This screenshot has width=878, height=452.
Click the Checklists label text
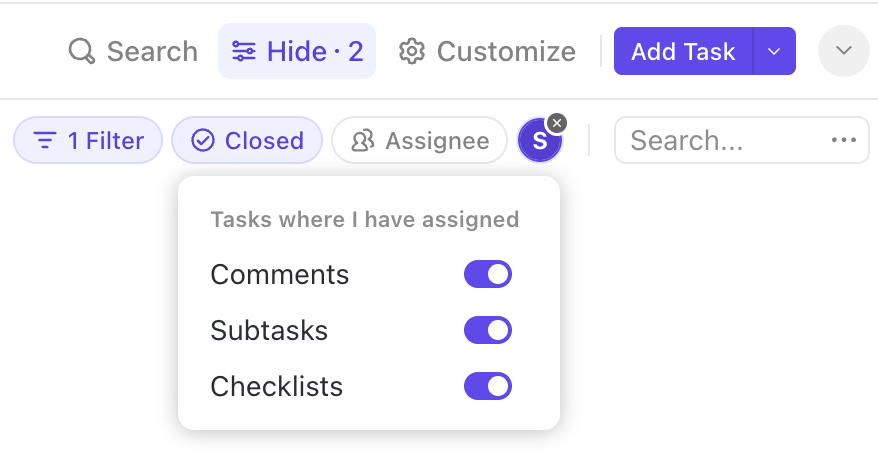click(277, 386)
